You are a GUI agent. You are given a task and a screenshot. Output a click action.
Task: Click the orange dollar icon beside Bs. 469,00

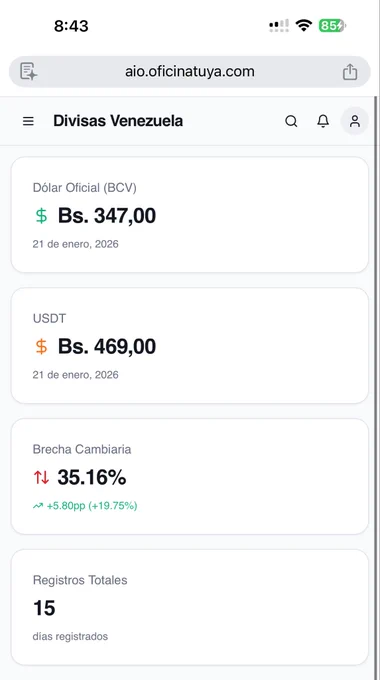41,347
